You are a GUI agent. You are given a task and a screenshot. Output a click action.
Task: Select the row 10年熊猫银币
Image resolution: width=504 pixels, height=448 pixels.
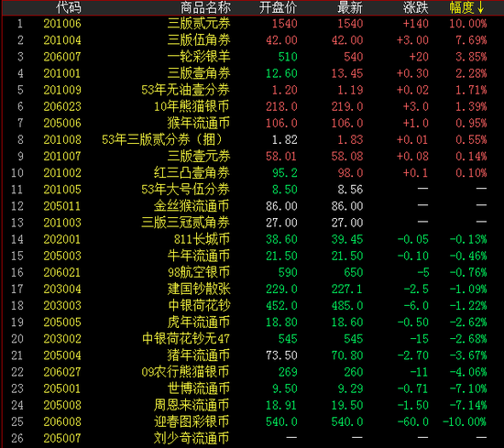pos(253,106)
